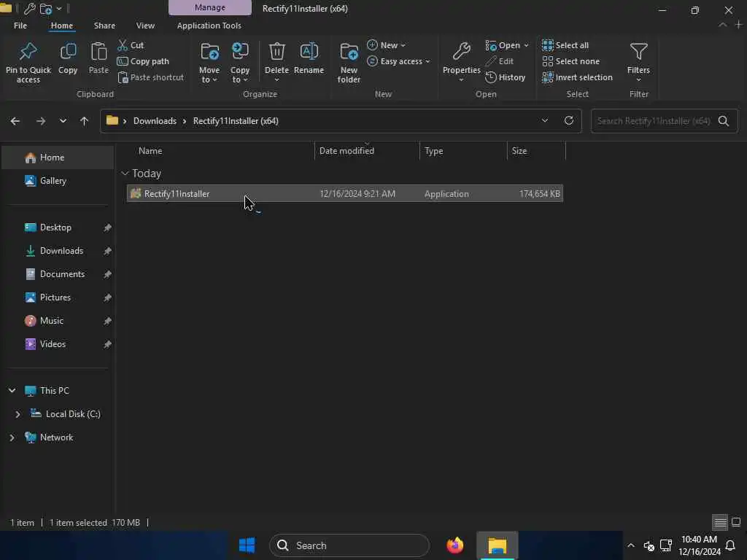Open the File menu
The height and width of the screenshot is (560, 747).
[x=20, y=26]
